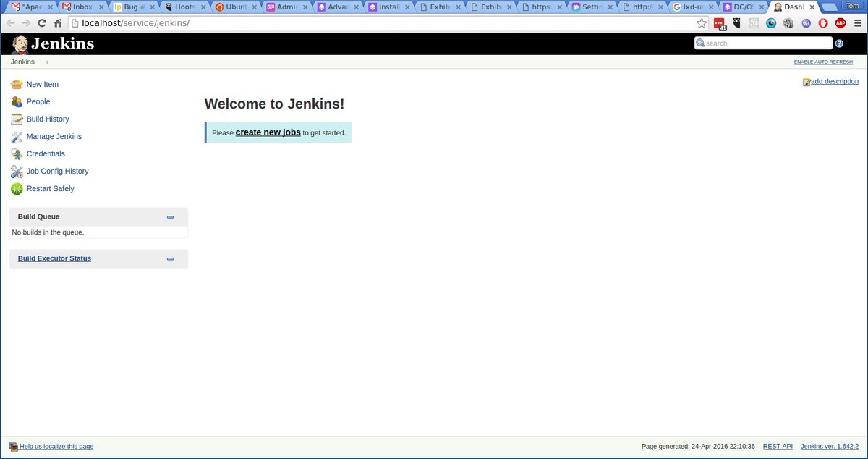Viewport: 868px width, 459px height.
Task: Collapse the Build Executor Status panel
Action: (x=170, y=259)
